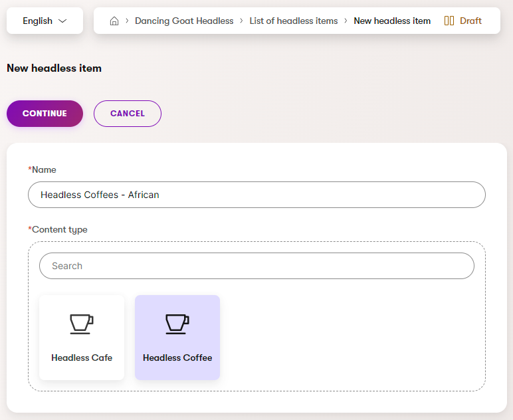513x420 pixels.
Task: Cancel creating the headless item
Action: click(128, 114)
